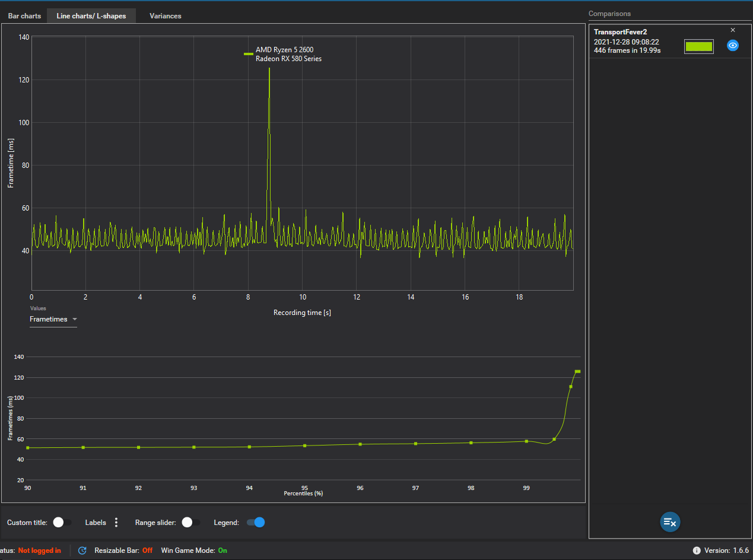
Task: Clear all comparisons with the round list button
Action: (670, 522)
